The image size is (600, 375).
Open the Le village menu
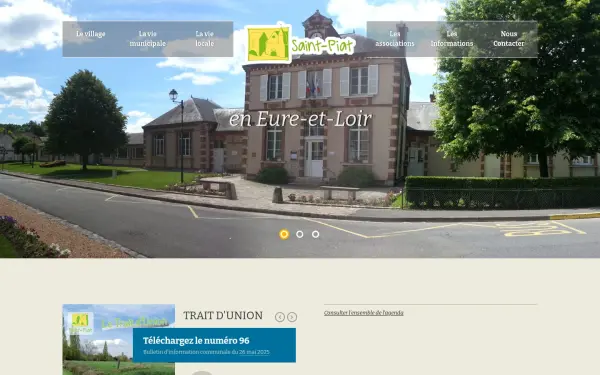coord(91,34)
